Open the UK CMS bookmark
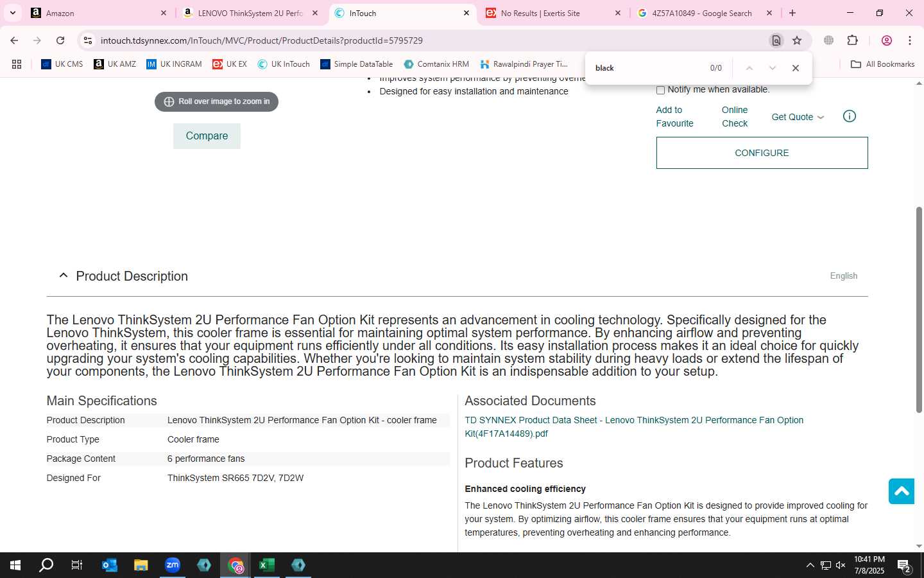 tap(62, 64)
